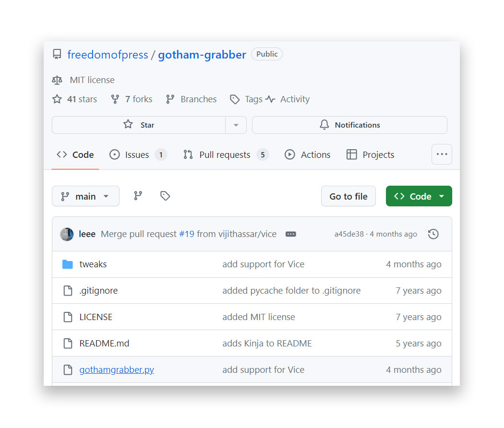Click the MIT license scale icon

57,80
